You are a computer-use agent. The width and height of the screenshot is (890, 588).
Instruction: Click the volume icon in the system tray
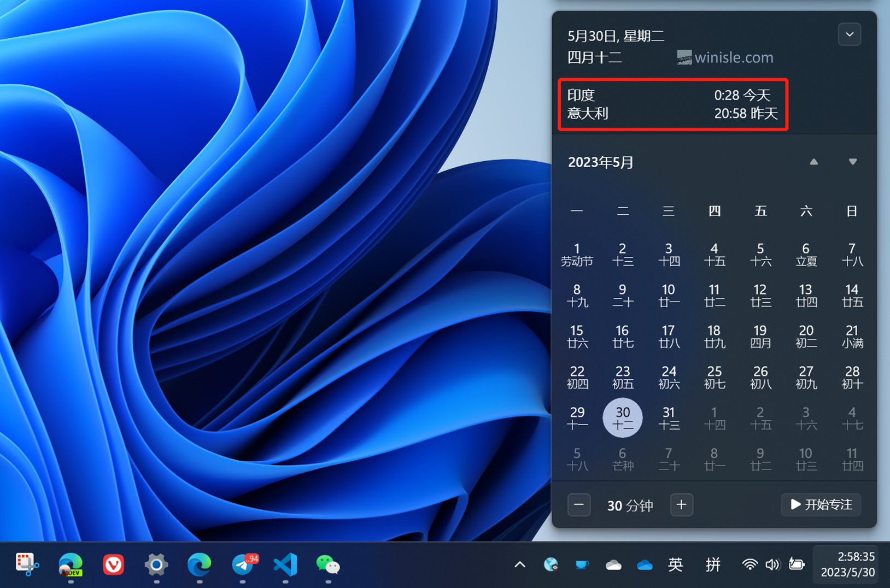click(773, 565)
